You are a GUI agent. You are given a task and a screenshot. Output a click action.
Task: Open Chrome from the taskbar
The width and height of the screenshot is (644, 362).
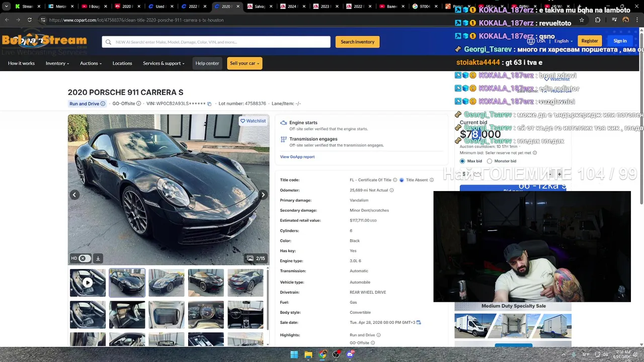323,354
